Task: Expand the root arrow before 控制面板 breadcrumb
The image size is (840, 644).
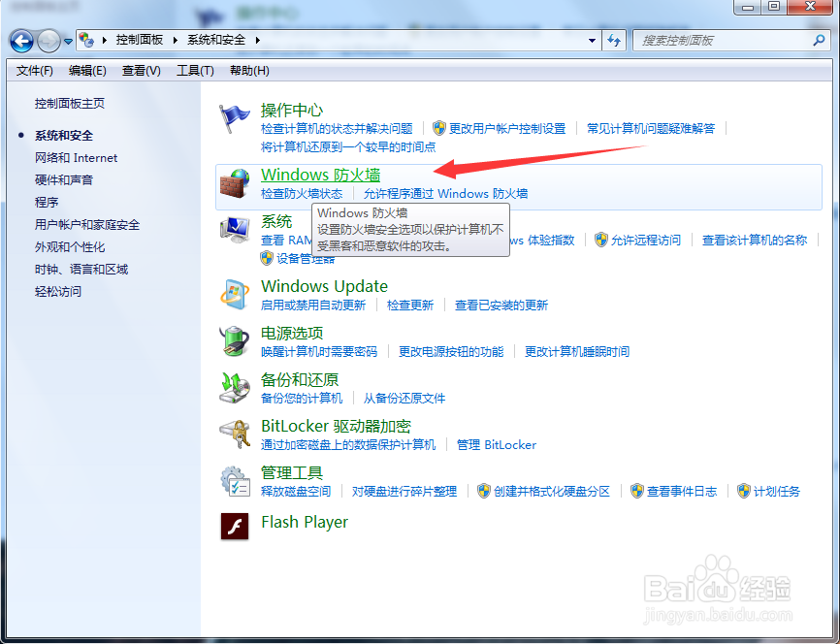Action: point(104,40)
